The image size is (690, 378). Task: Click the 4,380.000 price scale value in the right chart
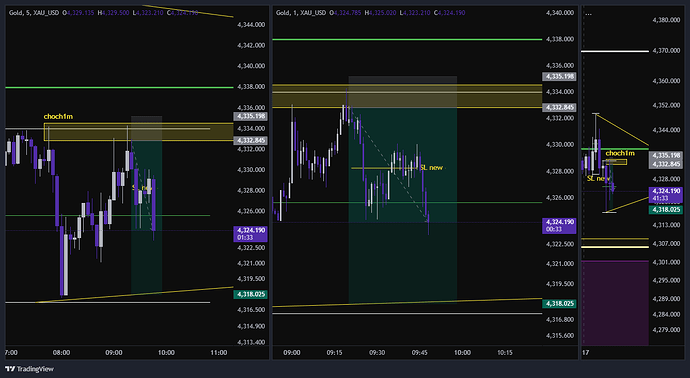click(x=666, y=20)
